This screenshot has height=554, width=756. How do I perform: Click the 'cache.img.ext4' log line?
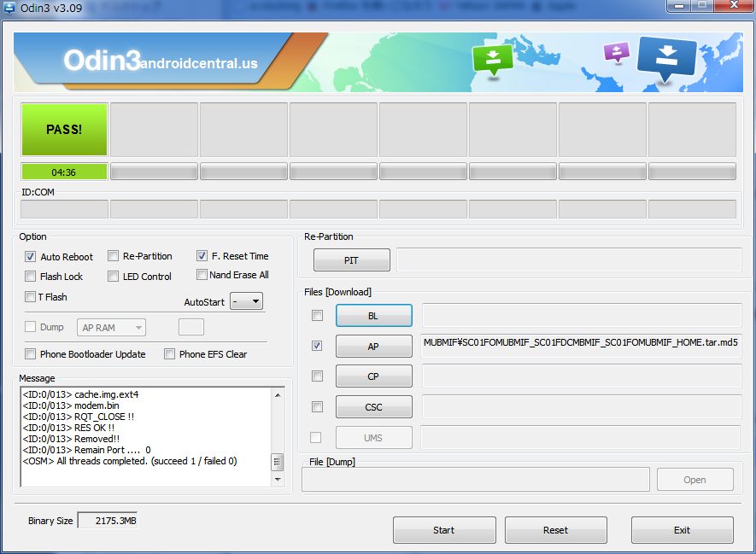click(x=80, y=394)
